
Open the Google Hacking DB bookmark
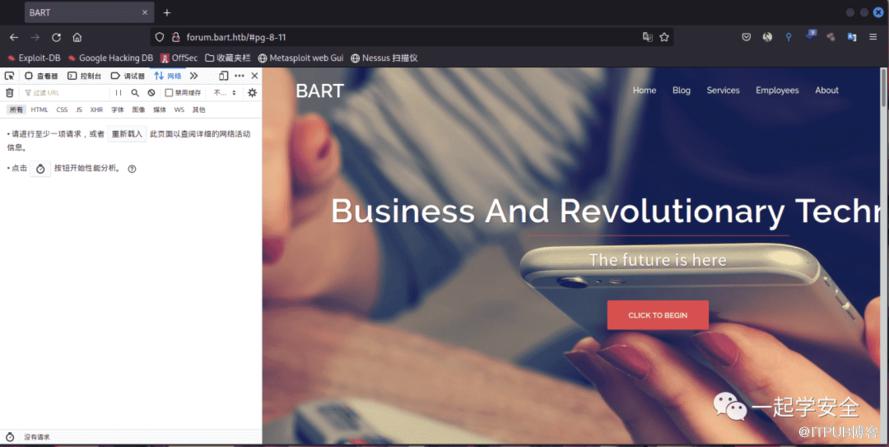tap(111, 58)
